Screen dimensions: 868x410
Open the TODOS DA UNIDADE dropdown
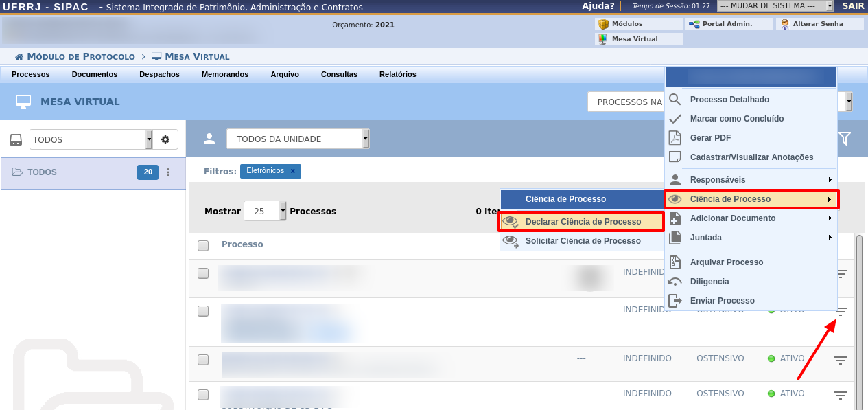(x=298, y=139)
